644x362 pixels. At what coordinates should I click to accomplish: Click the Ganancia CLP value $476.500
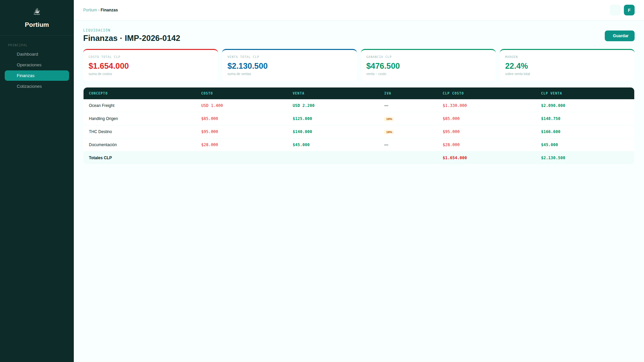click(383, 66)
